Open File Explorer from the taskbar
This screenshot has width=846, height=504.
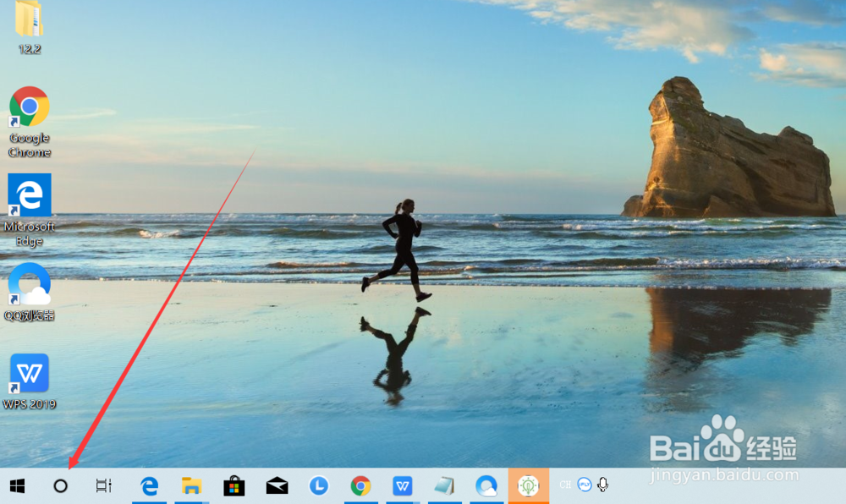coord(191,486)
